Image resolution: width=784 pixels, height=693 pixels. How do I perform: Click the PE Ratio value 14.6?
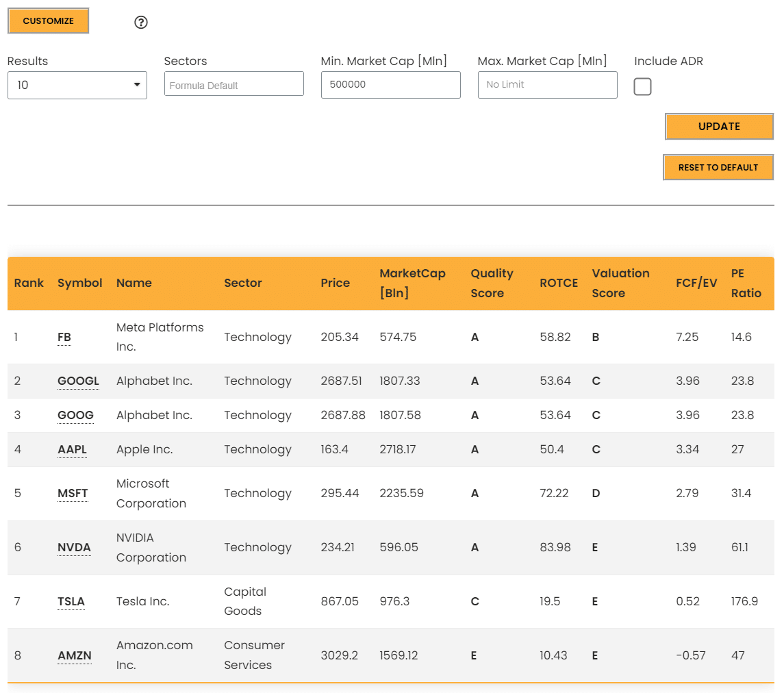click(741, 337)
